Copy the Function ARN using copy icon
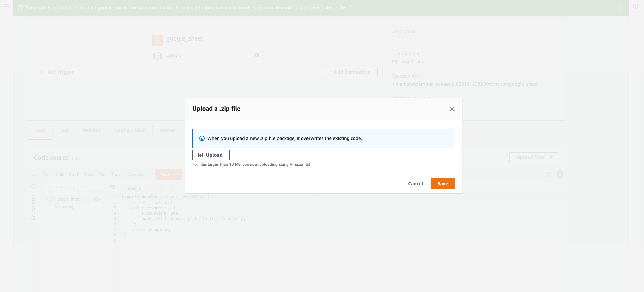Image resolution: width=644 pixels, height=292 pixels. coord(395,84)
